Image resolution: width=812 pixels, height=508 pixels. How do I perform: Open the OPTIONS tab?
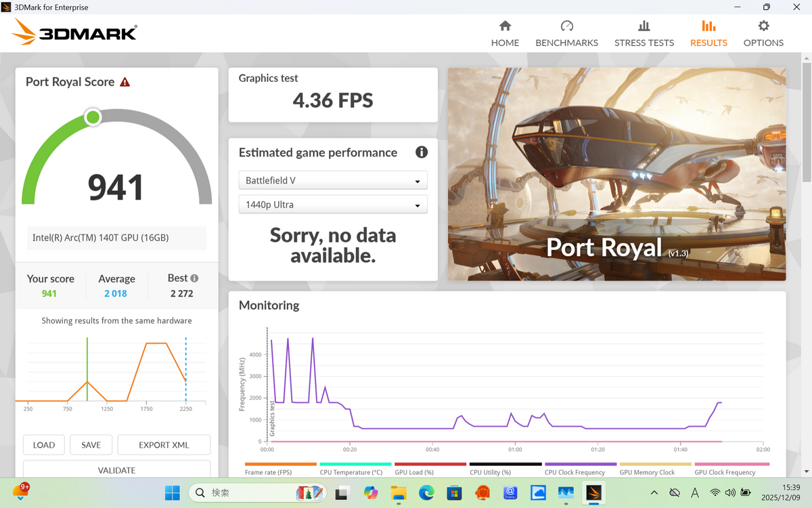(763, 33)
